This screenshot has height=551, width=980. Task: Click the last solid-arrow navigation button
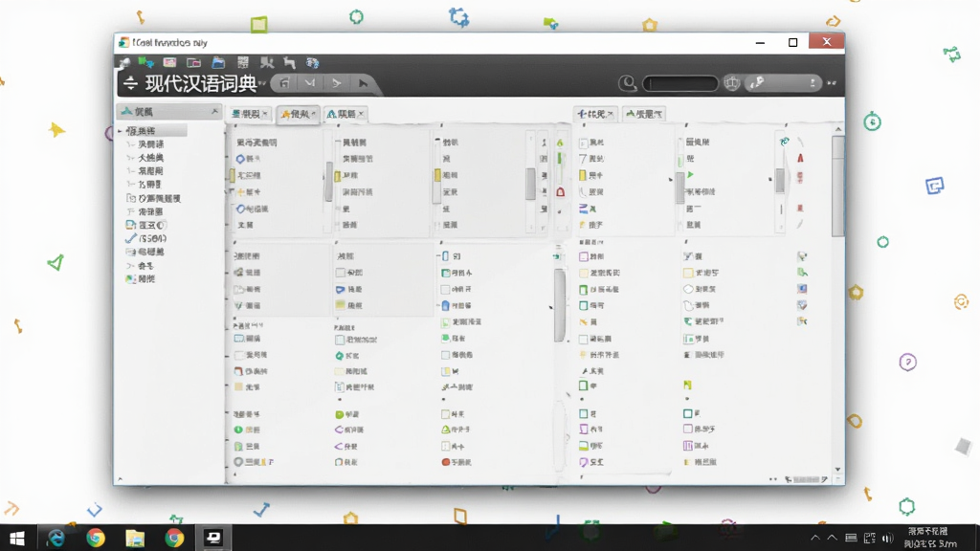coord(363,83)
